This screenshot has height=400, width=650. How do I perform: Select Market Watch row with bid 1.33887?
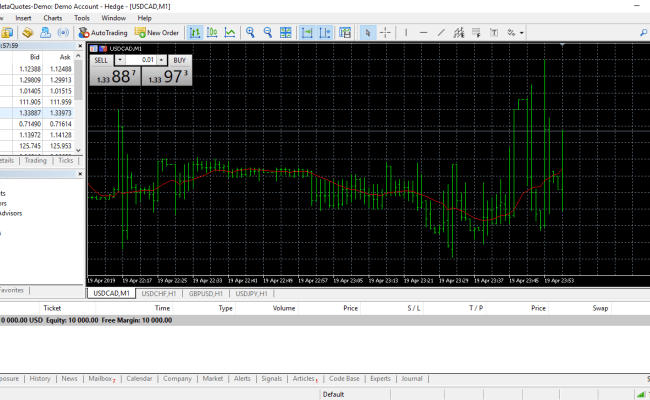[x=37, y=113]
